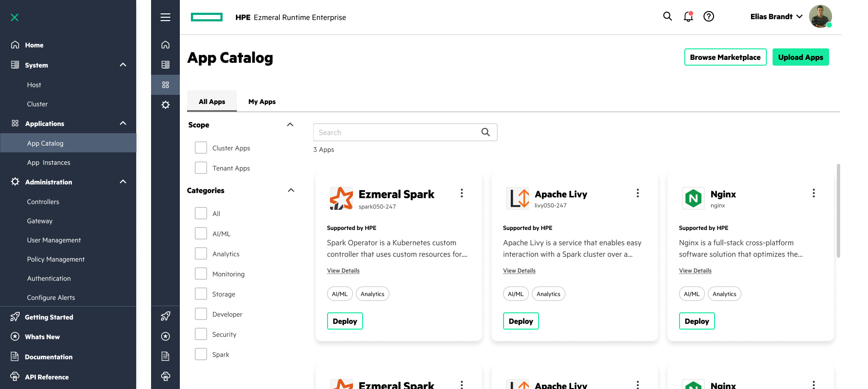This screenshot has height=389, width=868.
Task: Click the administration gear icon in collapsed rail
Action: pos(165,104)
